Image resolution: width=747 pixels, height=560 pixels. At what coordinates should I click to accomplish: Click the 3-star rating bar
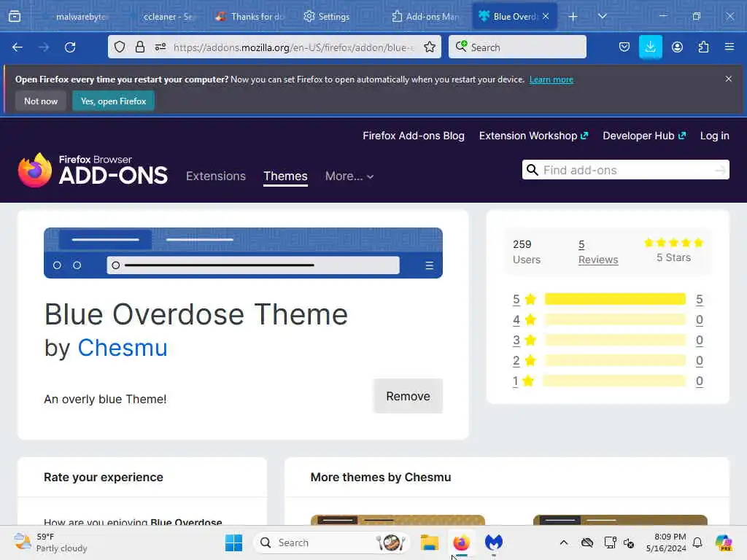(x=615, y=340)
